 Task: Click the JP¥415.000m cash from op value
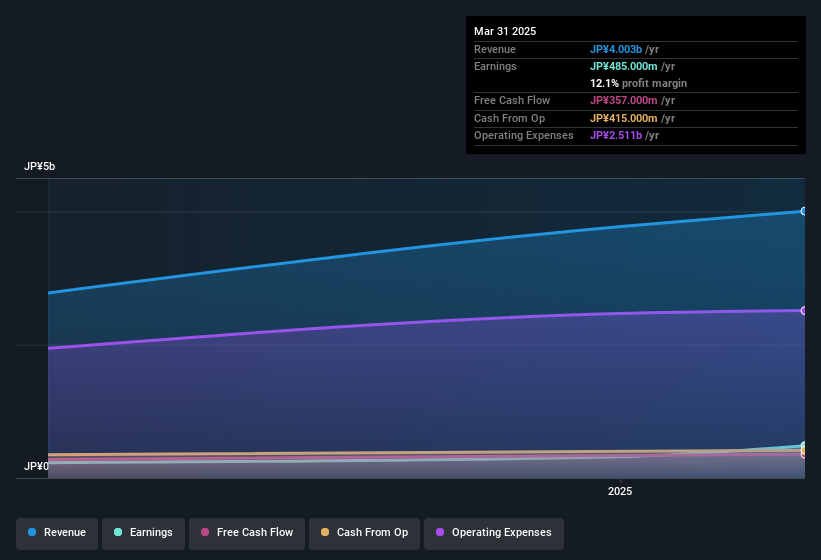point(624,118)
